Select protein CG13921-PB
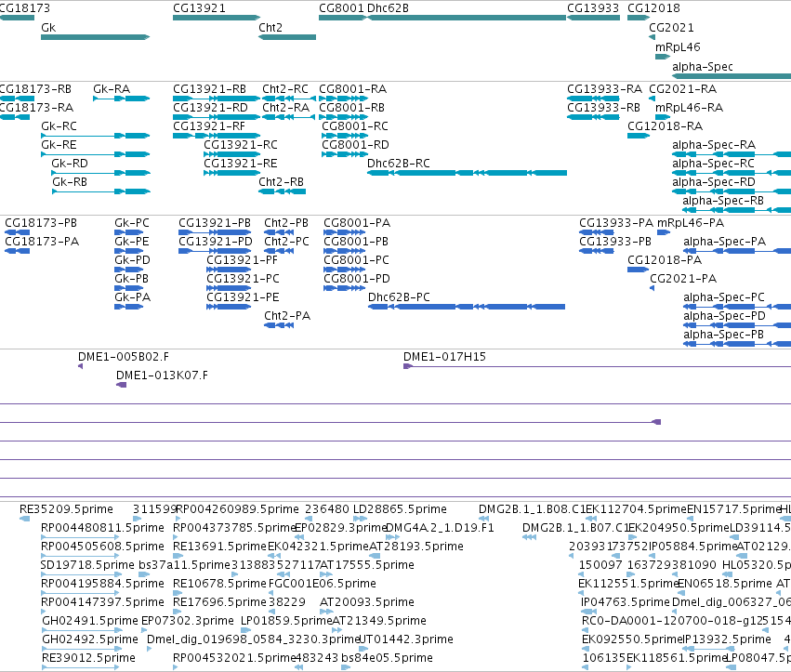The image size is (791, 672). (215, 222)
